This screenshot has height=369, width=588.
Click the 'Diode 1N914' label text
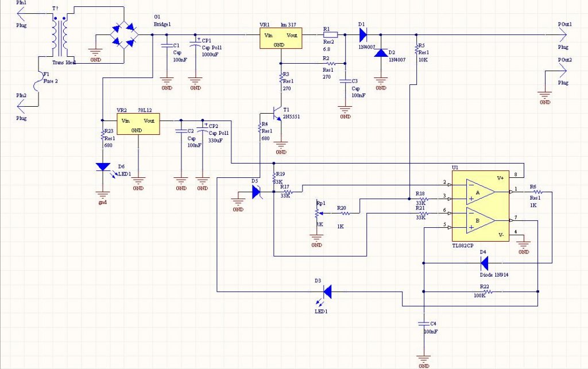[x=494, y=274]
